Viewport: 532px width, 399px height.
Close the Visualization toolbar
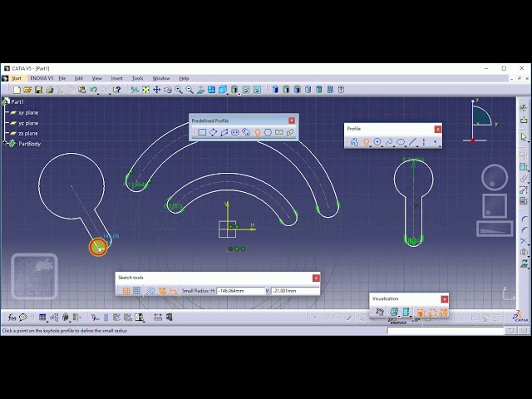coord(445,299)
